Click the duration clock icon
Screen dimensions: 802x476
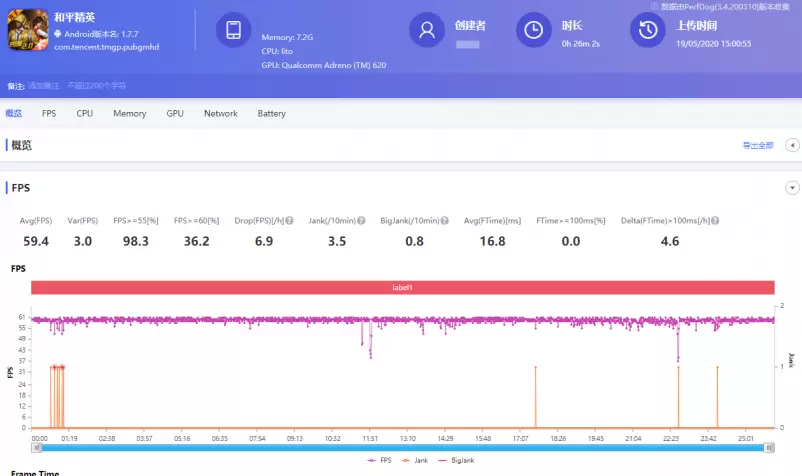(x=534, y=30)
